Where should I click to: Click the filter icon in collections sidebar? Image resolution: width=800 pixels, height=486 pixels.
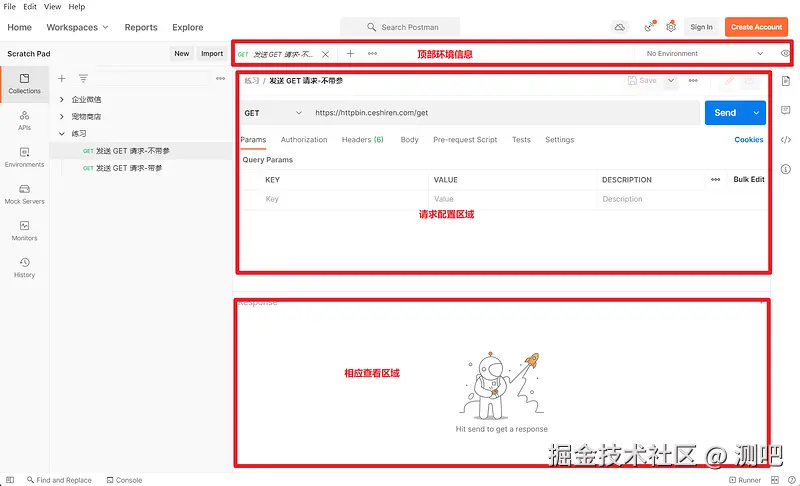tap(83, 79)
